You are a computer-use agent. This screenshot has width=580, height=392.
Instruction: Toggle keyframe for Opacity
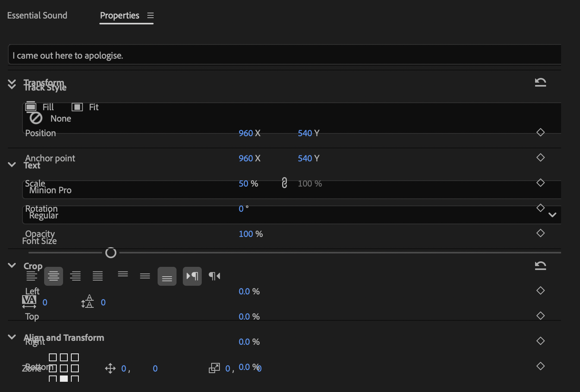coord(540,233)
